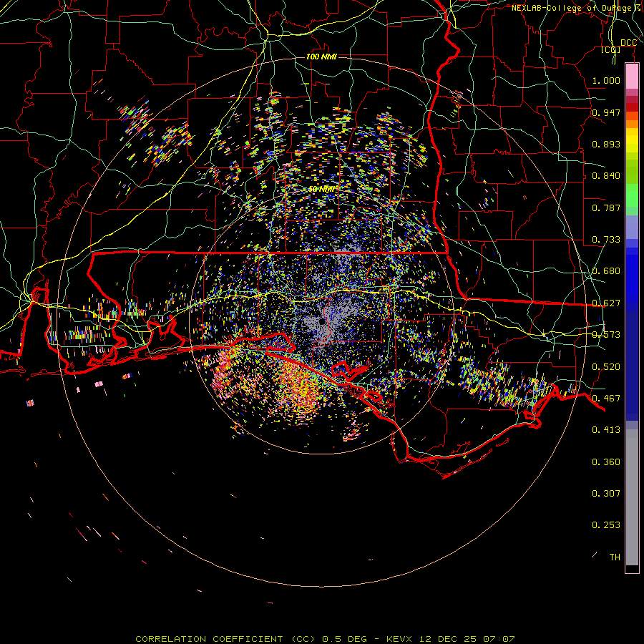
Task: Click the gray lower segment of color bar
Action: coord(632,497)
